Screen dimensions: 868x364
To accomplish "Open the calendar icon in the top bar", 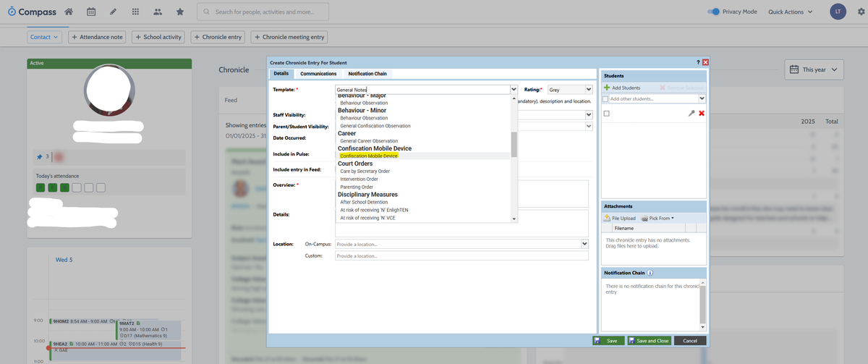I will pos(91,12).
